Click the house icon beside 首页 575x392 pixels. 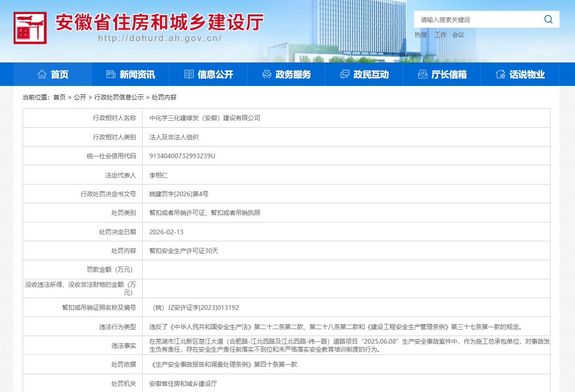pos(42,74)
